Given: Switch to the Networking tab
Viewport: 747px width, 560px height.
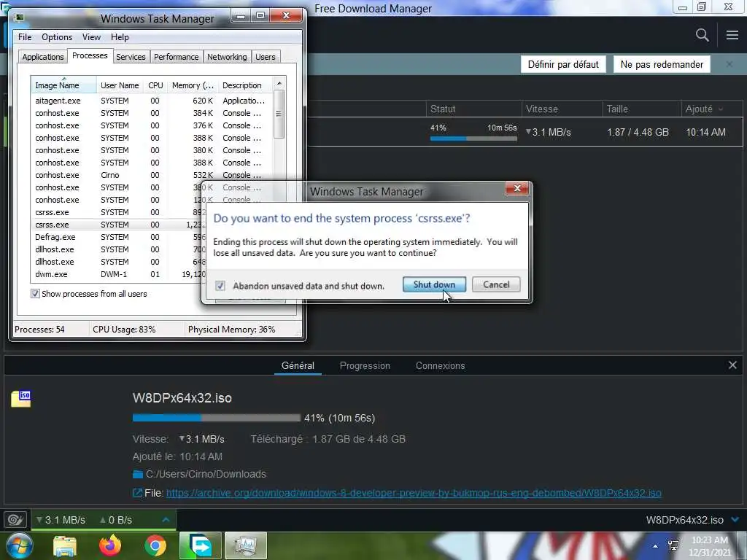Looking at the screenshot, I should pyautogui.click(x=227, y=57).
